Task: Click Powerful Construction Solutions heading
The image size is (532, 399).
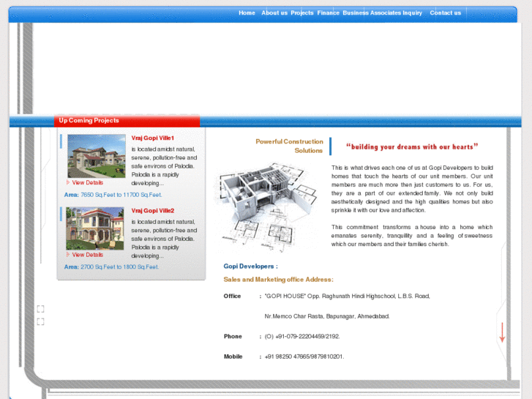Action: [x=289, y=146]
